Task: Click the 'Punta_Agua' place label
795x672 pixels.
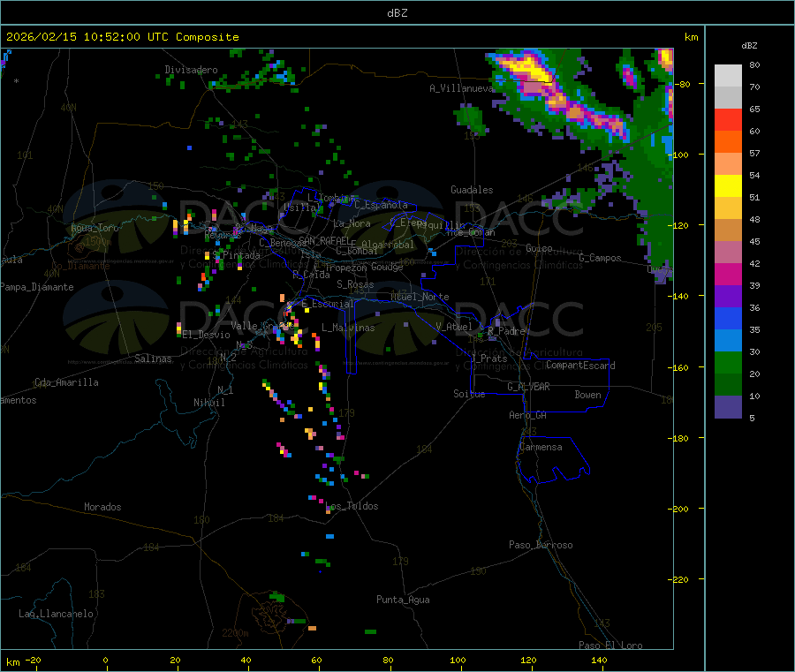Action: [403, 600]
